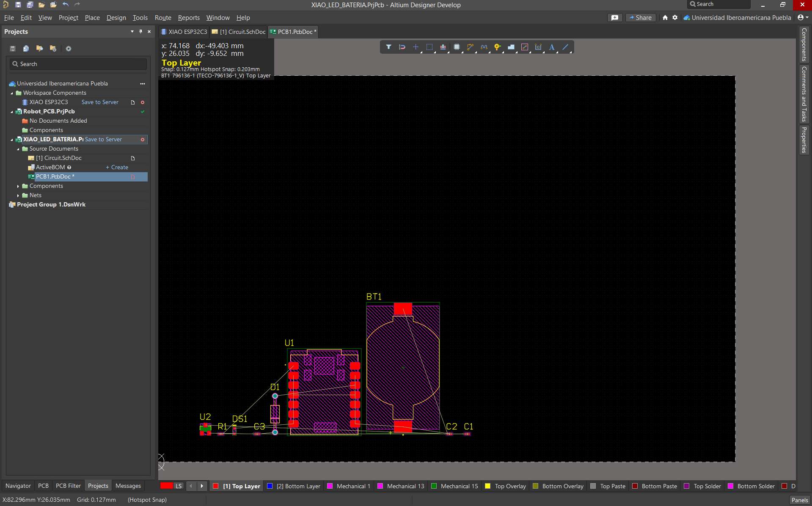This screenshot has height=506, width=812.
Task: Unpin the Projects panel
Action: click(140, 31)
